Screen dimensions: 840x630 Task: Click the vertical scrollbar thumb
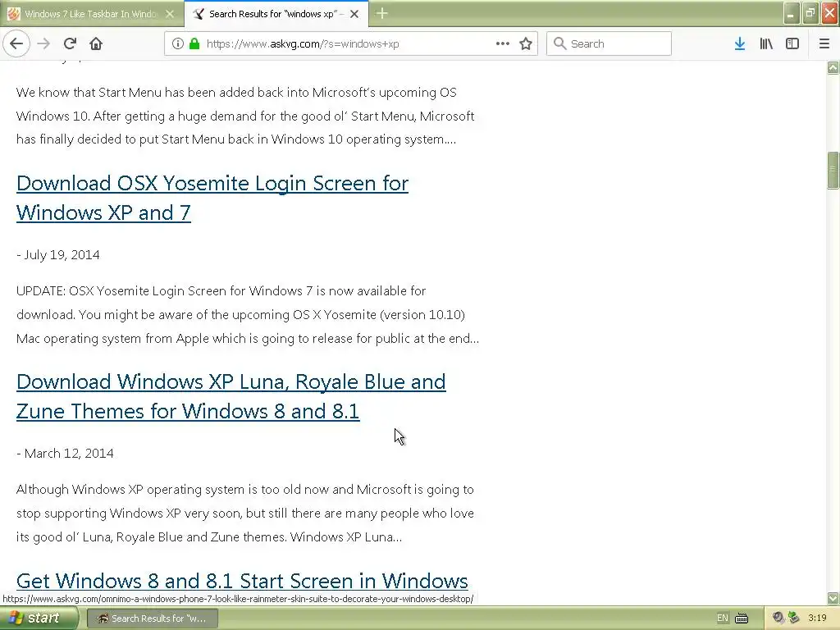tap(833, 171)
